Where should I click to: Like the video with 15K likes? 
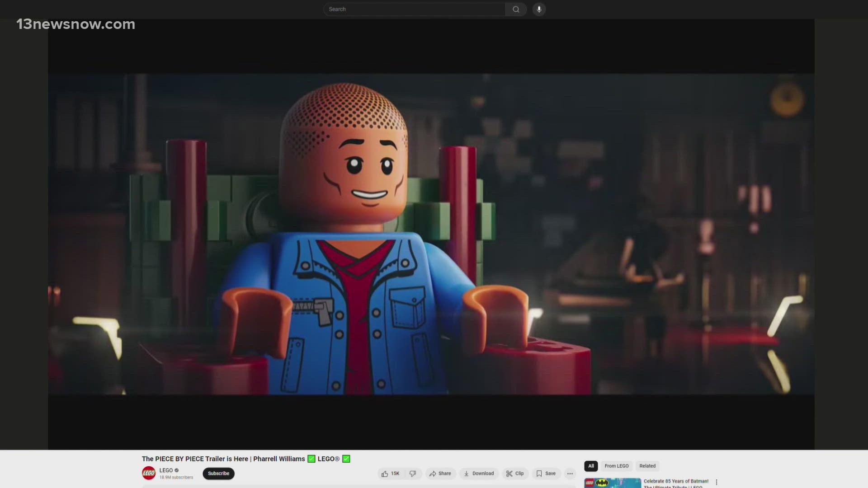(391, 473)
